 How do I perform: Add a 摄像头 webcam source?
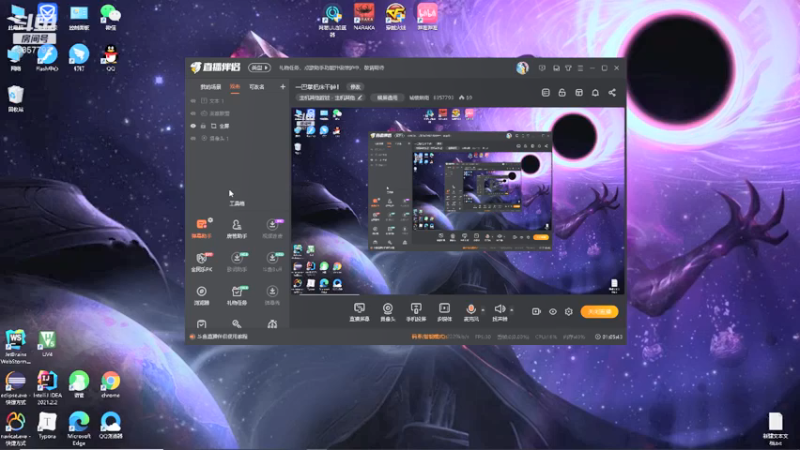click(388, 312)
